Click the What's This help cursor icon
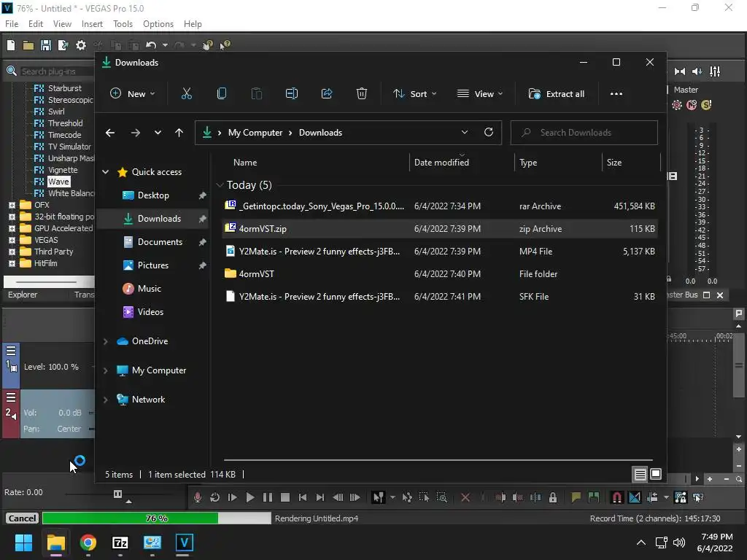Image resolution: width=747 pixels, height=560 pixels. click(225, 45)
